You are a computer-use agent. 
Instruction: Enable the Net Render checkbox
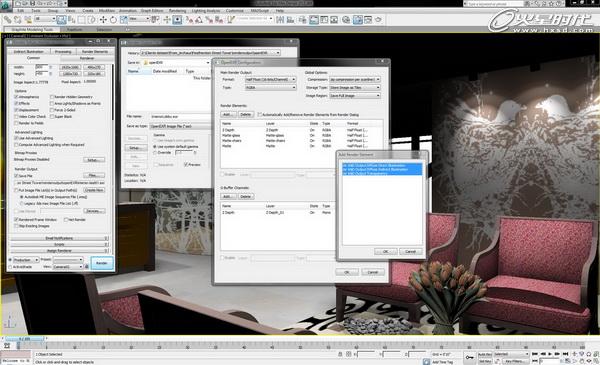[x=66, y=220]
